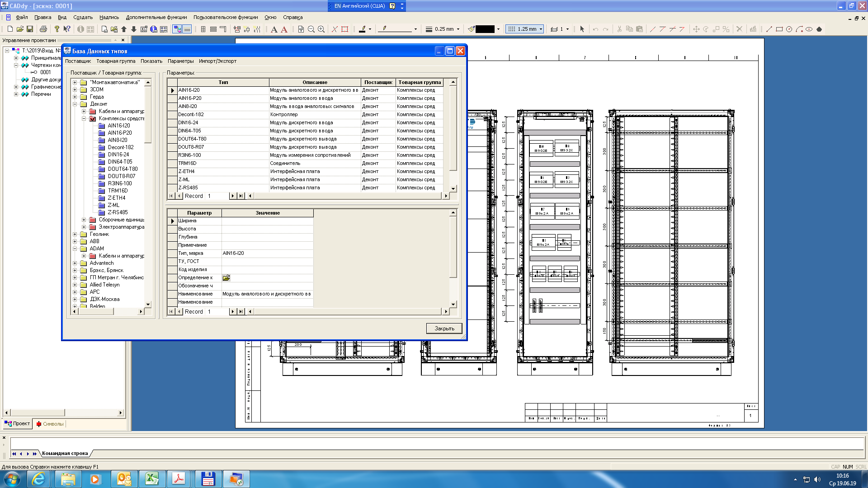The image size is (868, 488).
Task: Click the Print toolbar icon
Action: [43, 29]
